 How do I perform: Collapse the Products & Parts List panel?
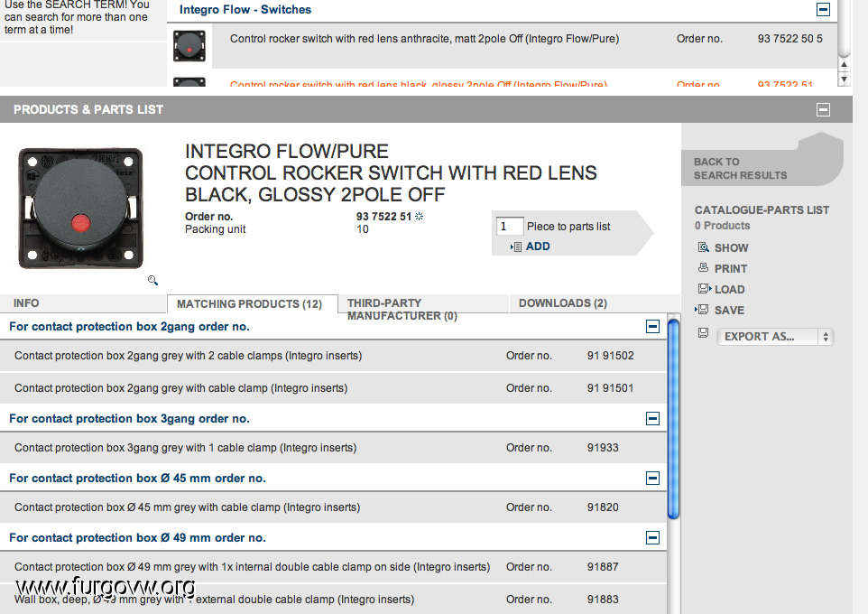(823, 110)
